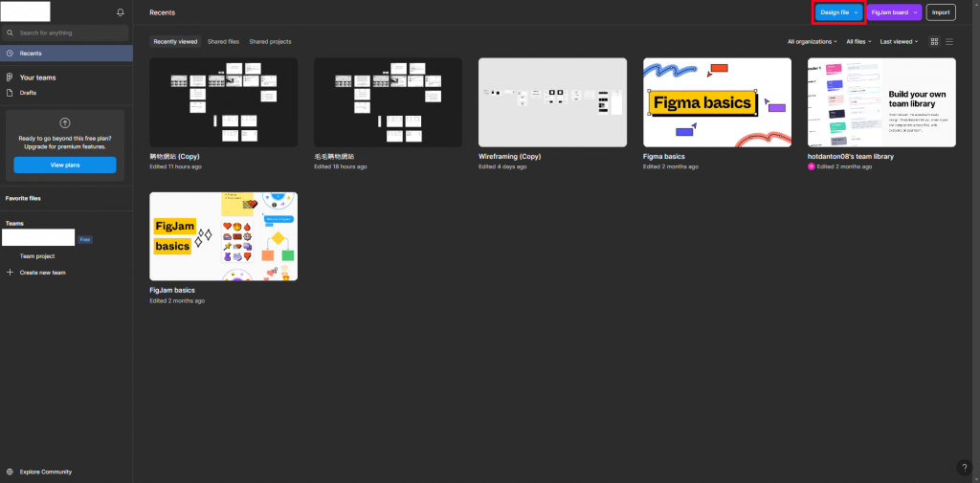Open Recents in the sidebar

point(66,54)
